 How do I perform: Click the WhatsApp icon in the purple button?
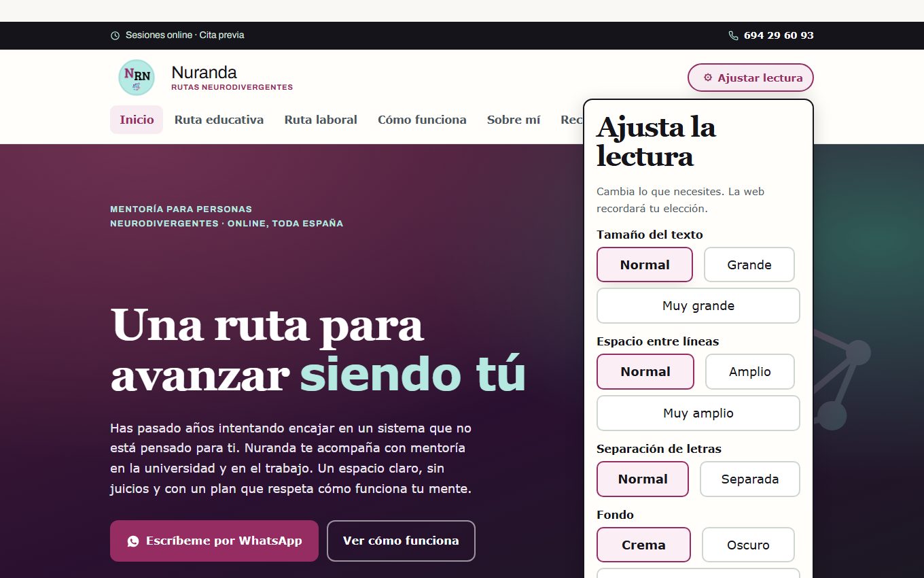click(x=133, y=541)
